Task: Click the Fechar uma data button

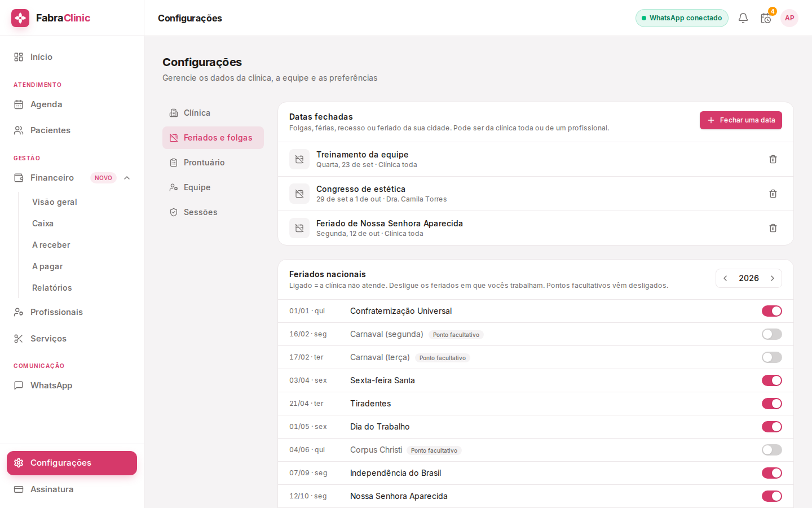Action: (741, 120)
